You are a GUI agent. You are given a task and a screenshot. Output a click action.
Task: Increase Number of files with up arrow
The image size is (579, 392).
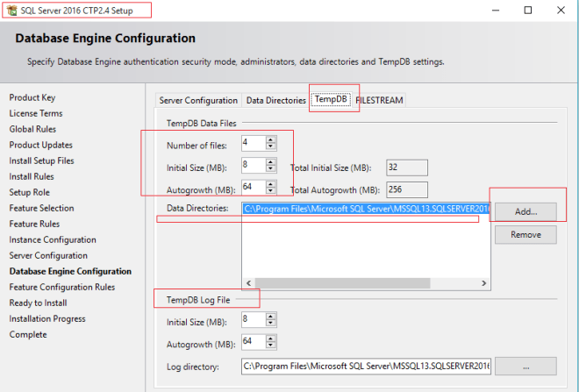click(271, 139)
